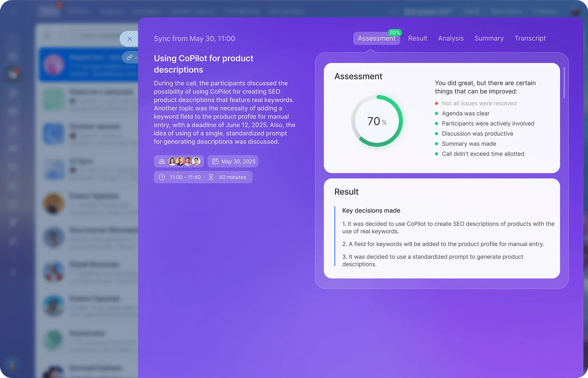588x378 pixels.
Task: Select the "Not all issues were resolved" item
Action: (479, 103)
